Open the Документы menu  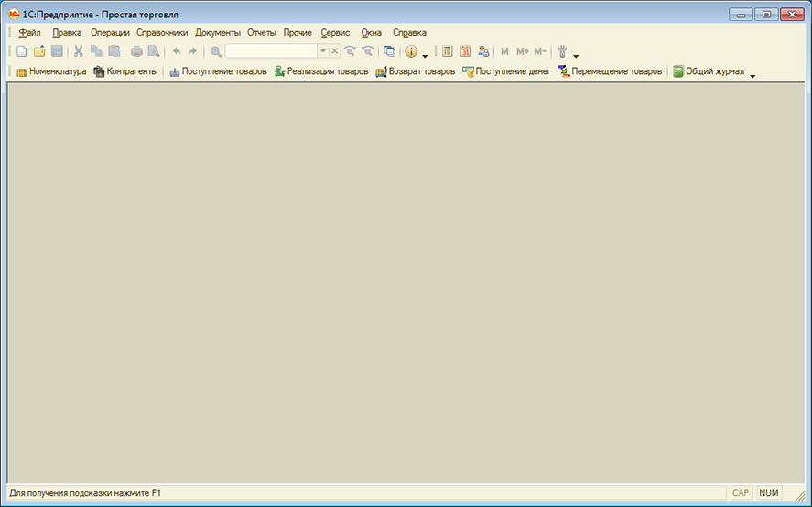217,32
